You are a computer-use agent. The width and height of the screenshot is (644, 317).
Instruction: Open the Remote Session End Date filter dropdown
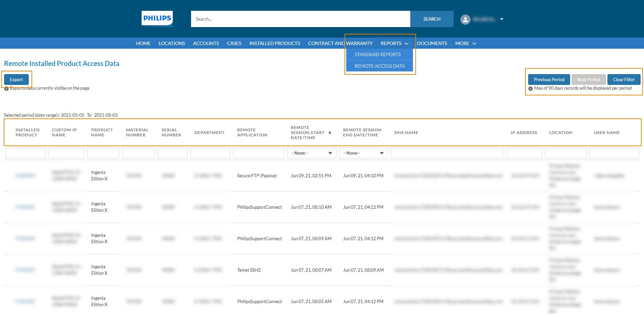point(363,153)
